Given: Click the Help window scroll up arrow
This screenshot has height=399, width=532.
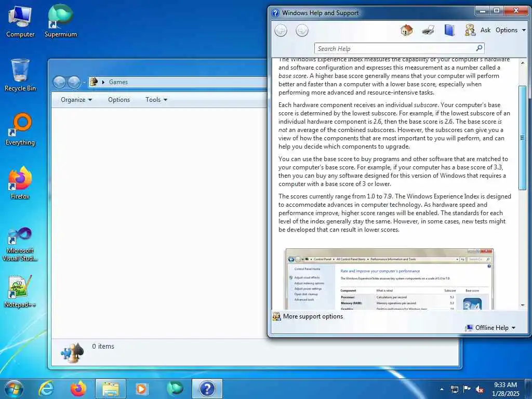Looking at the screenshot, I should pos(523,63).
